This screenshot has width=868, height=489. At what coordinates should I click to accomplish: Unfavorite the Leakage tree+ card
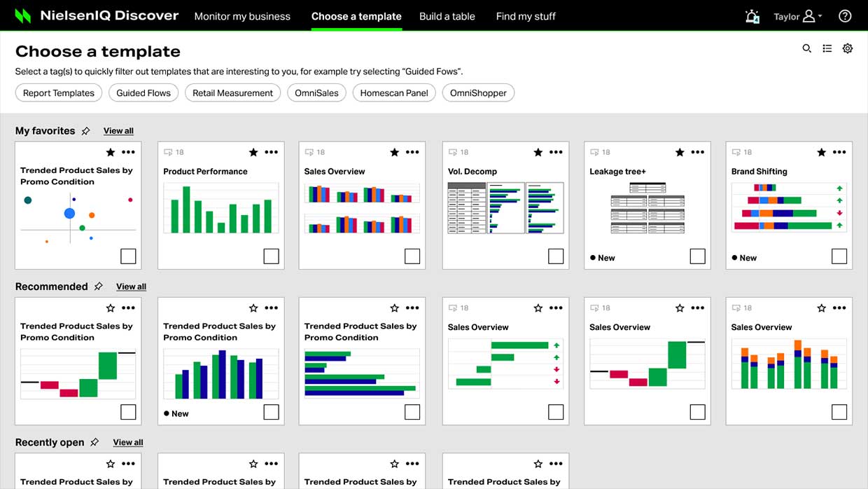click(679, 152)
